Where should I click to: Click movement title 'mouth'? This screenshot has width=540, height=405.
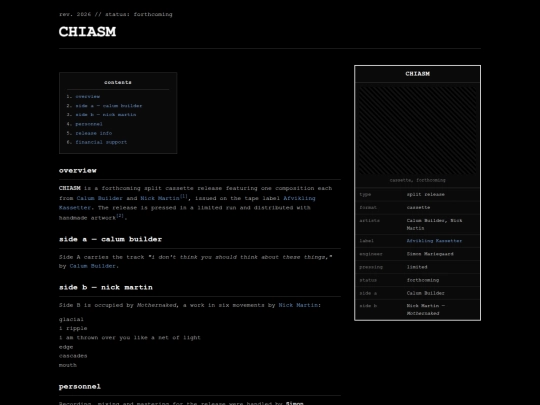(x=68, y=365)
